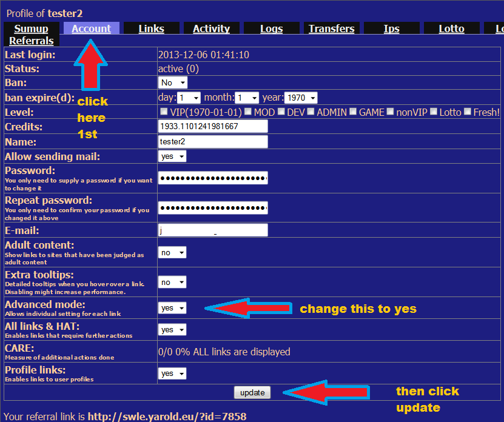
Task: Open the Referrals tab
Action: click(32, 41)
